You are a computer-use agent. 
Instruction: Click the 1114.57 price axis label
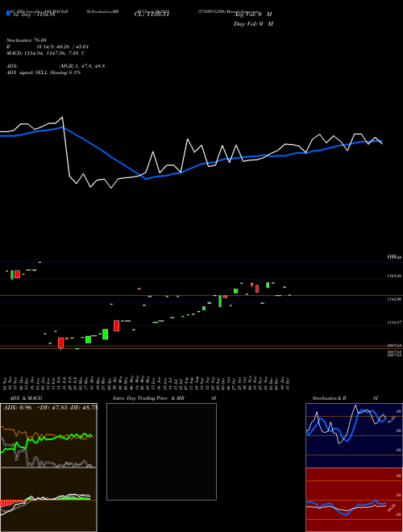(394, 322)
